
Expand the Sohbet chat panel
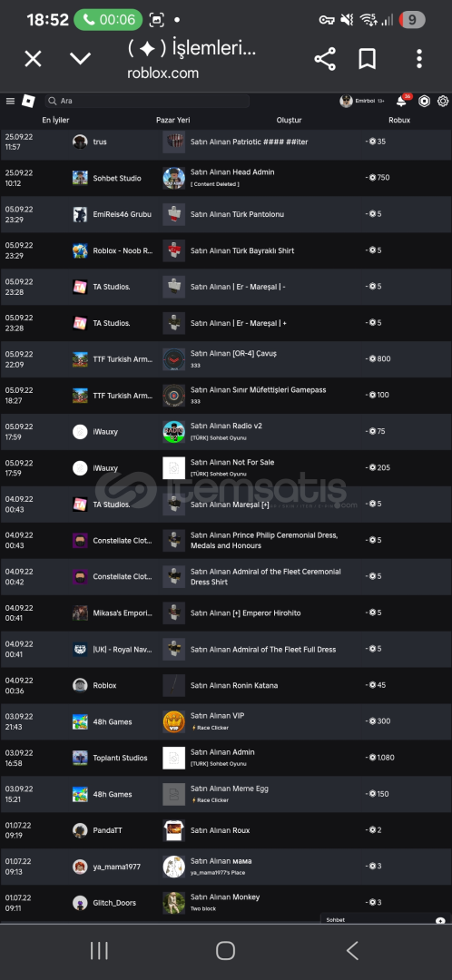386,920
